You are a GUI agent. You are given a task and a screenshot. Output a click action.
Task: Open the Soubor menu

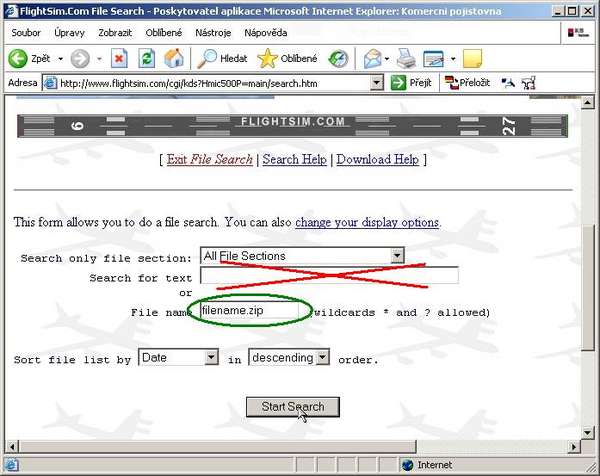tap(26, 33)
